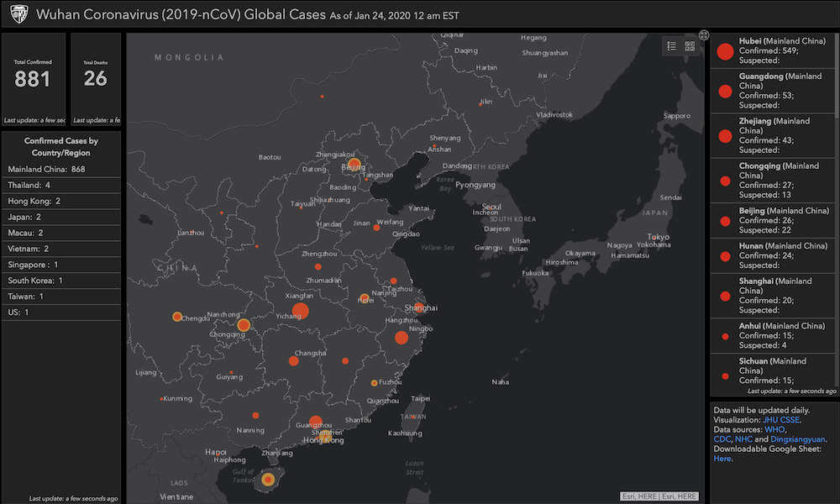Select Vietnam: 2 row
The height and width of the screenshot is (504, 840).
(61, 249)
